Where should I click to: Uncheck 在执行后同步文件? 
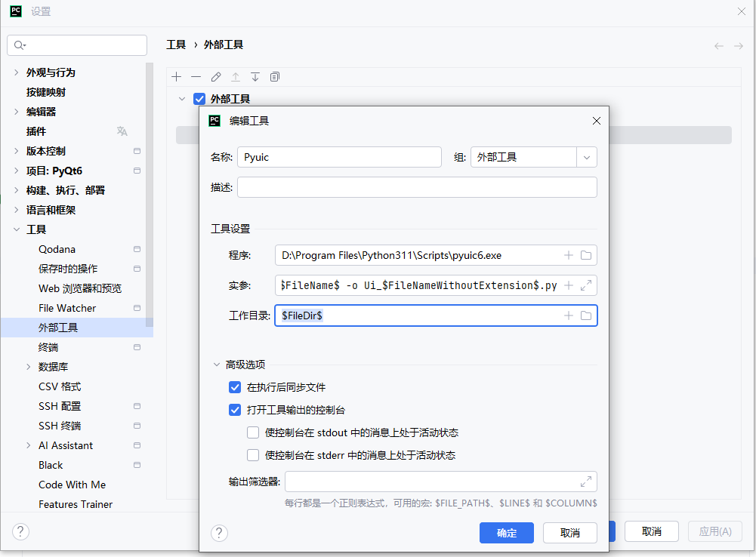pos(235,387)
